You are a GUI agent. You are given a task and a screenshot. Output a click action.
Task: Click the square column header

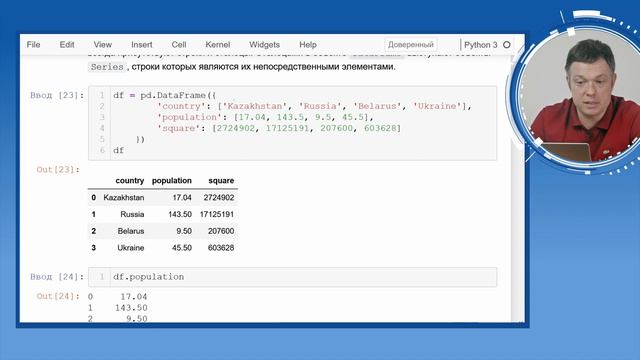pyautogui.click(x=221, y=180)
